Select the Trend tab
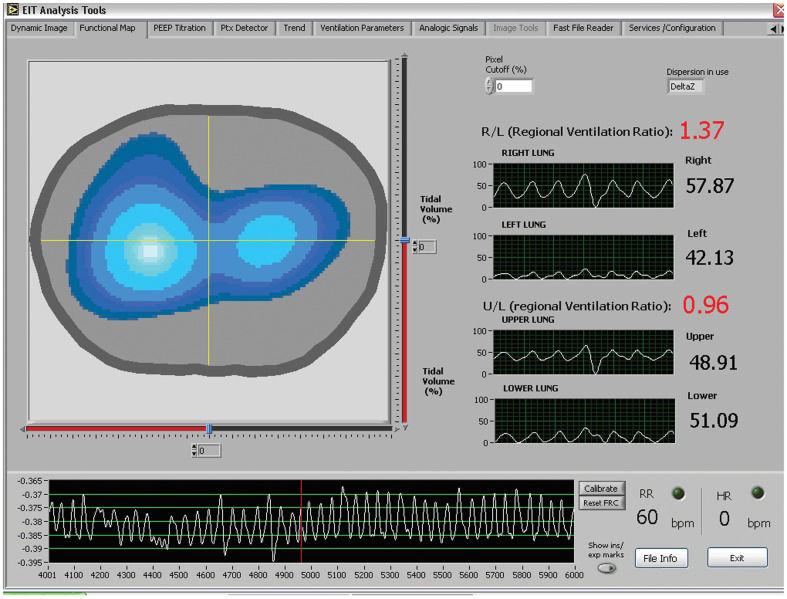Image resolution: width=787 pixels, height=599 pixels. [294, 28]
